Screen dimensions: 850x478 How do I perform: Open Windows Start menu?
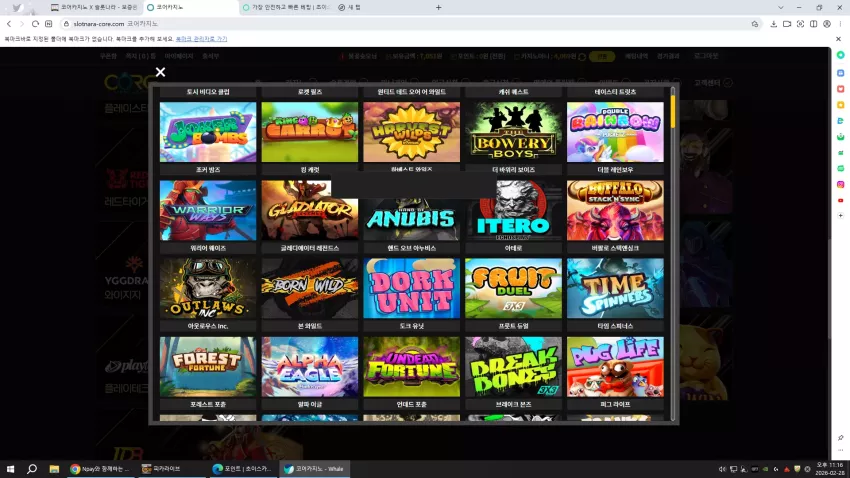10,469
